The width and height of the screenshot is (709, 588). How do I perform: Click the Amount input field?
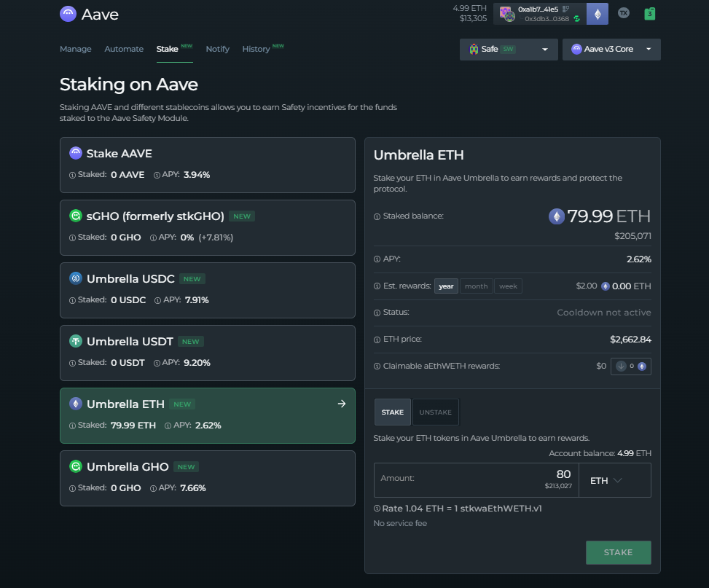pos(476,480)
